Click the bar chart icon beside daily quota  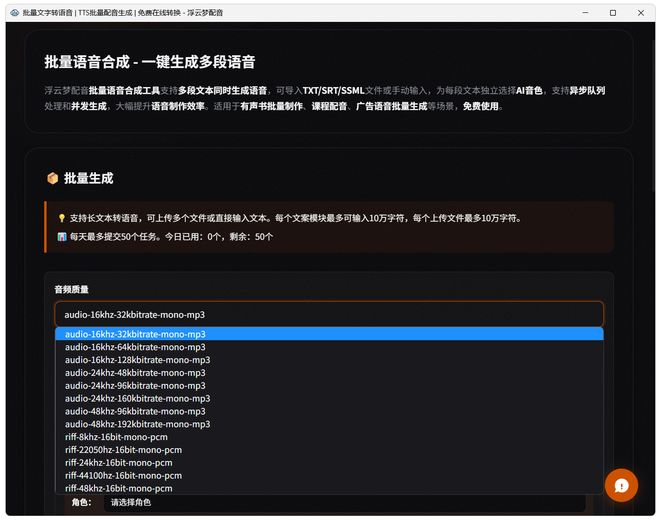click(x=62, y=237)
